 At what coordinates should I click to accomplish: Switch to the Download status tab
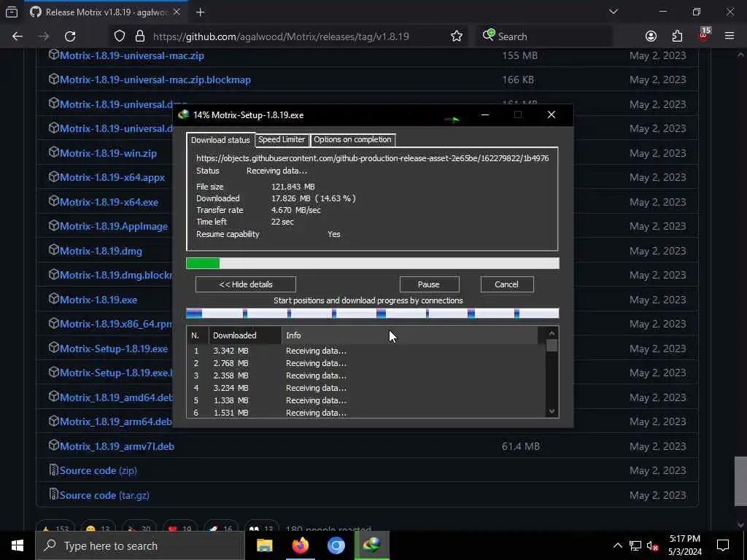pyautogui.click(x=220, y=140)
